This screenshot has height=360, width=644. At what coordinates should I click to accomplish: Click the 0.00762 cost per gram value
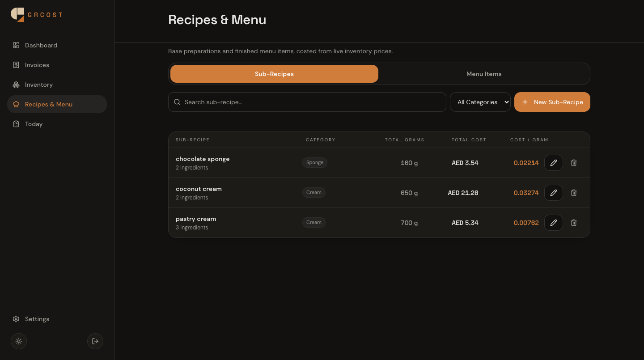pos(526,223)
